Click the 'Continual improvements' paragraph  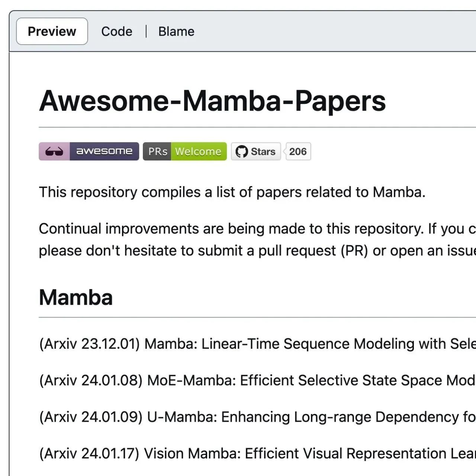[x=257, y=240]
